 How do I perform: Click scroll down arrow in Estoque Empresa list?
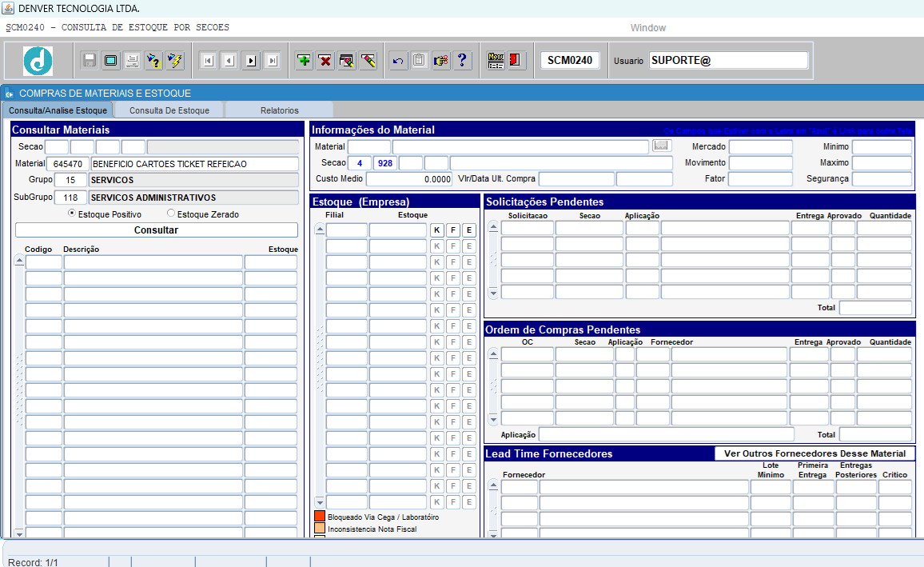(320, 502)
